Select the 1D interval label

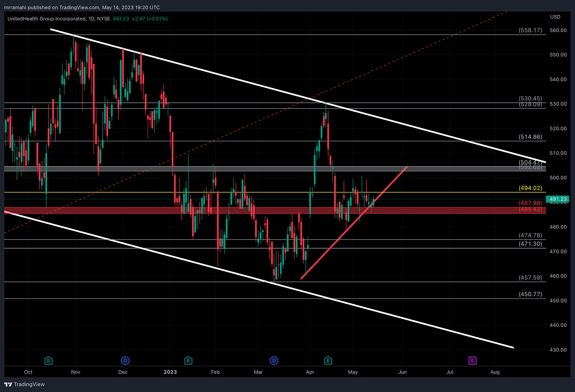91,19
